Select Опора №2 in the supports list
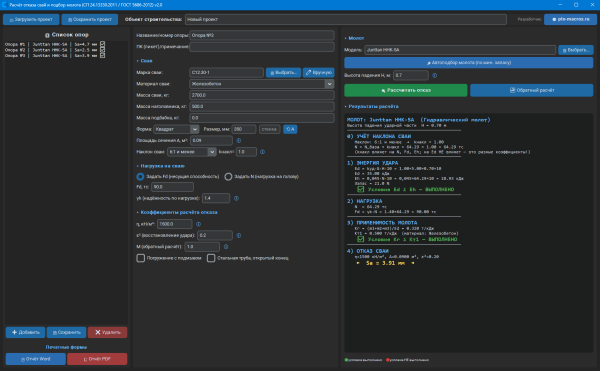 [x=55, y=50]
